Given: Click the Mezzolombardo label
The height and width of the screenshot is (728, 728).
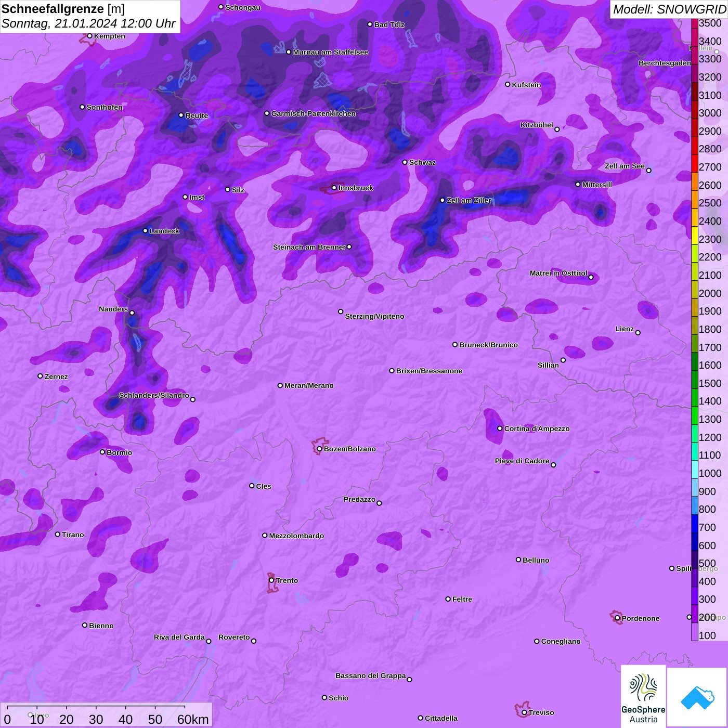Looking at the screenshot, I should (x=296, y=536).
